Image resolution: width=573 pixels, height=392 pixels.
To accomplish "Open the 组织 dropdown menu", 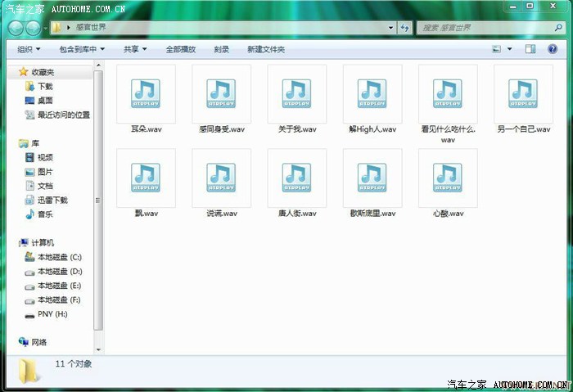I will (x=29, y=49).
